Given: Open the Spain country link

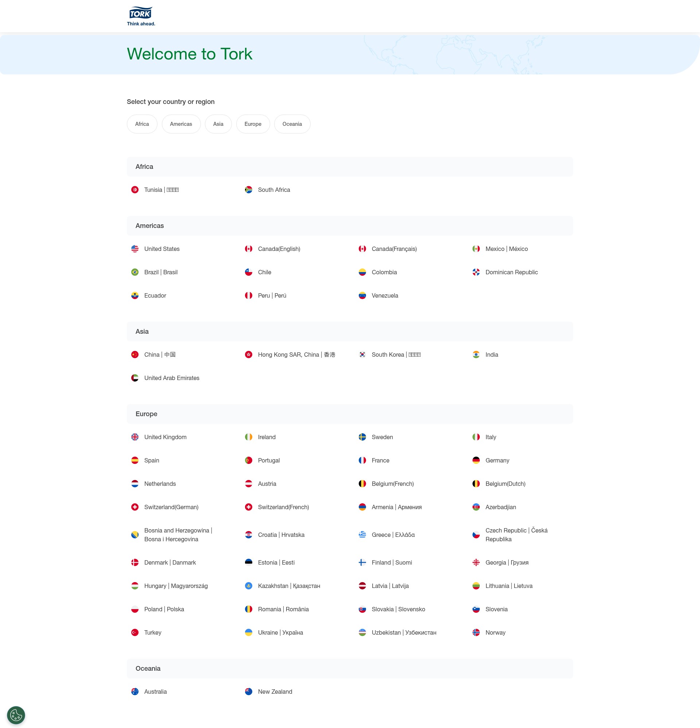Looking at the screenshot, I should click(152, 461).
